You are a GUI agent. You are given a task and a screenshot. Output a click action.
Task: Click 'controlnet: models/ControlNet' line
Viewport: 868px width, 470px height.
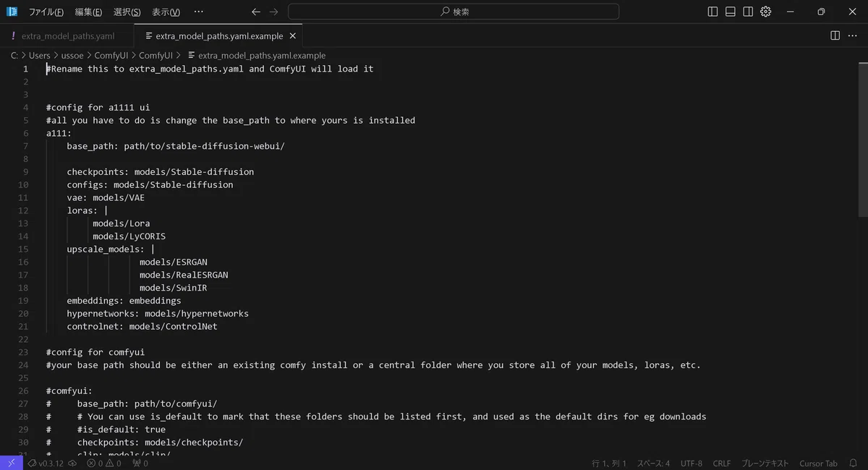tap(142, 326)
